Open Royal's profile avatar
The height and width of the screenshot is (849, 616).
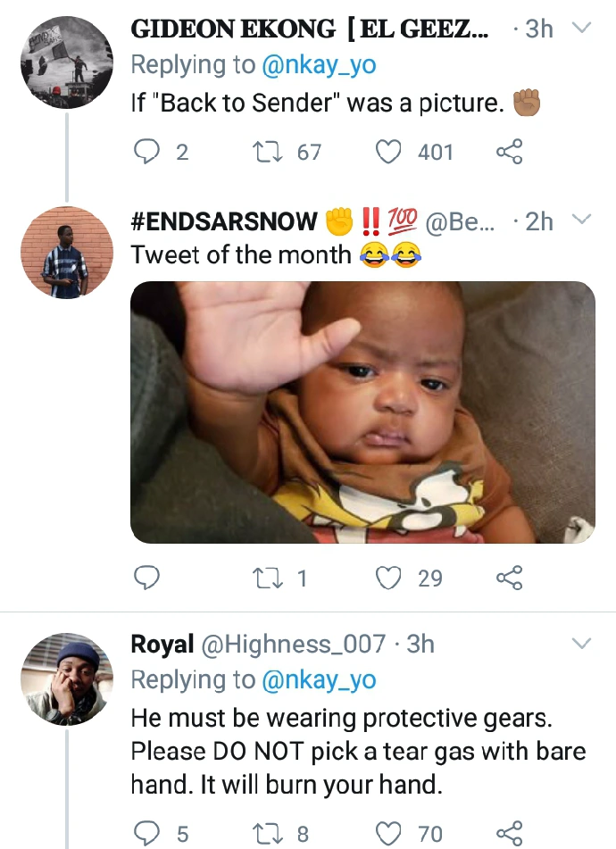(67, 678)
